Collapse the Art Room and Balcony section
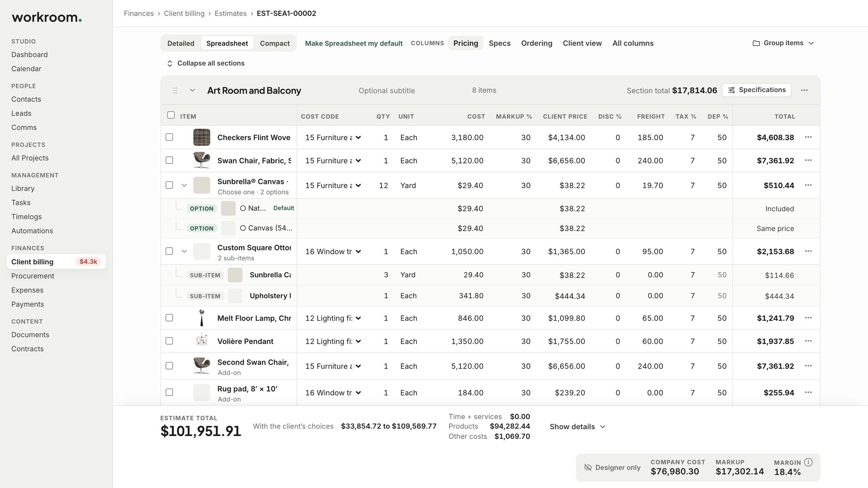Image resolution: width=868 pixels, height=488 pixels. tap(192, 90)
